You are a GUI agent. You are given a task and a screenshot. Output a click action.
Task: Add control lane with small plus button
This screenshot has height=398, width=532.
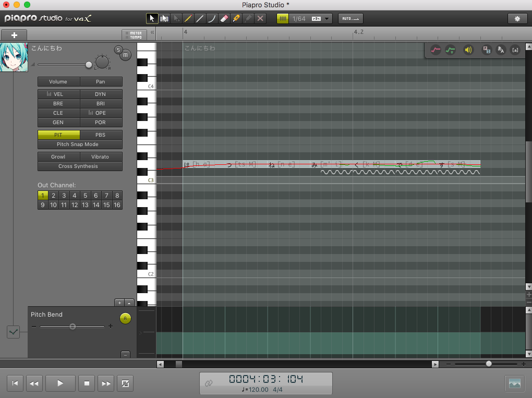point(119,303)
